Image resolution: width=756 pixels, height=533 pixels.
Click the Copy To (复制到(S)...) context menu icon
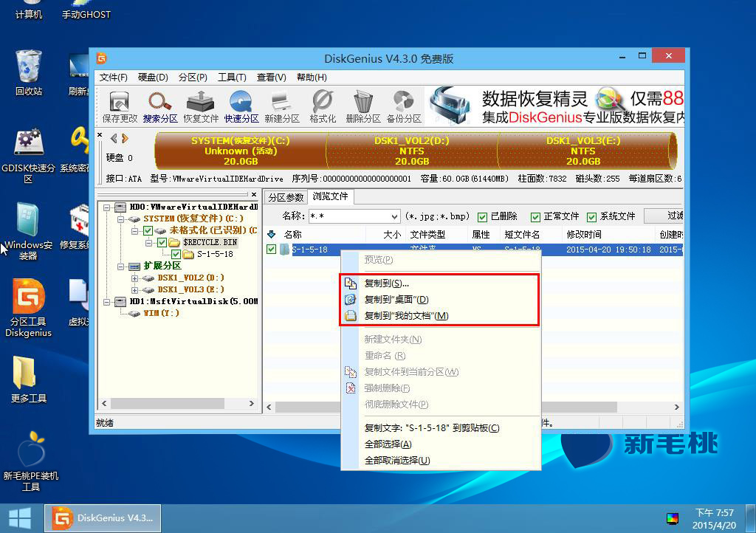[x=351, y=283]
